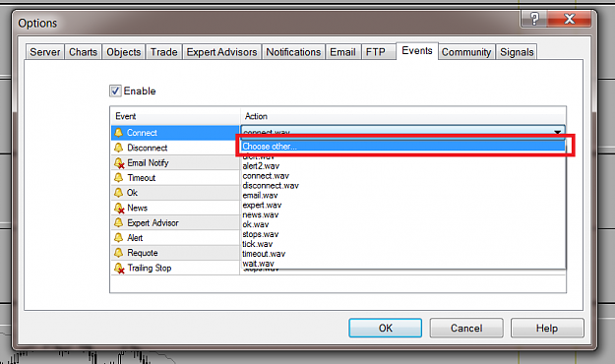This screenshot has width=615, height=364.
Task: Select the Ok event row
Action: 175,193
